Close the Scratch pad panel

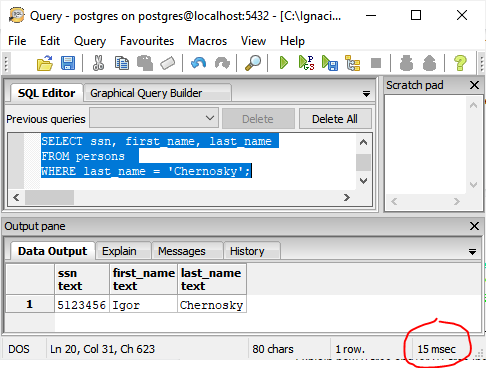click(x=474, y=85)
